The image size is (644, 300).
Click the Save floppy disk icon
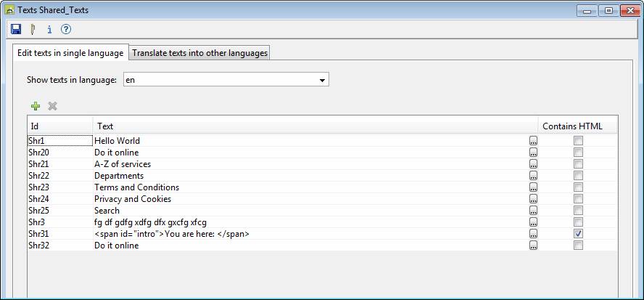[x=17, y=30]
